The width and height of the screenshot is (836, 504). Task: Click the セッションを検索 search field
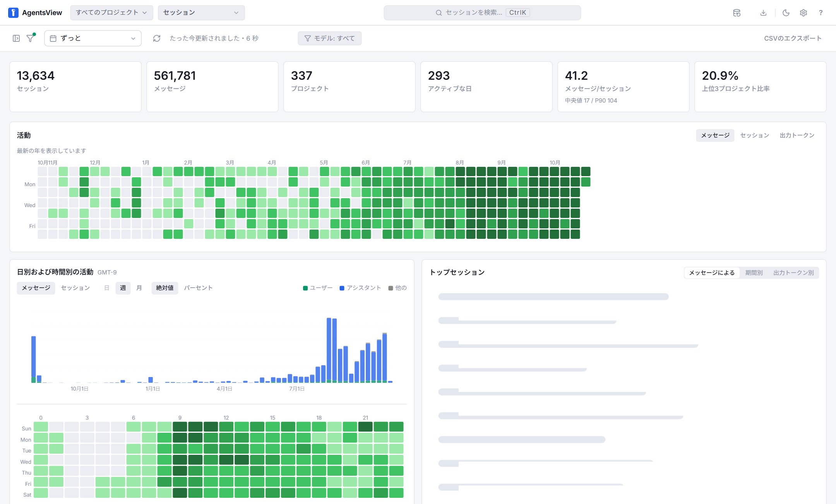(482, 13)
